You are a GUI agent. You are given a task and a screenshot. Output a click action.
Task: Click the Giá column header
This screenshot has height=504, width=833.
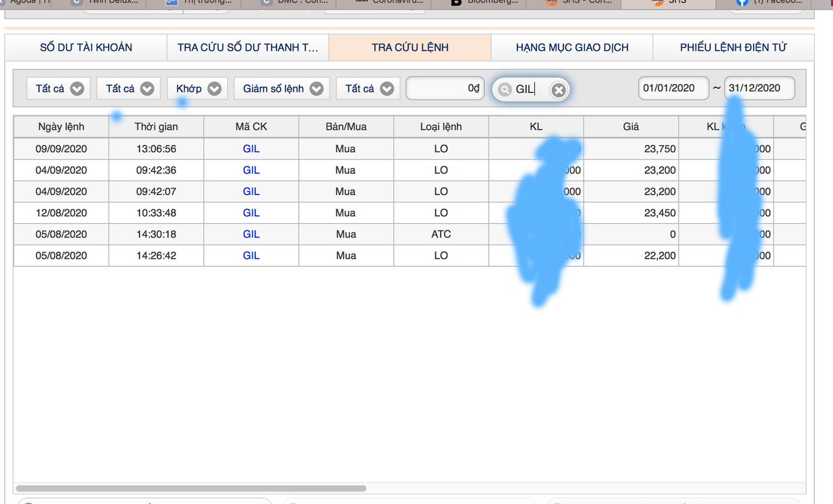point(631,127)
